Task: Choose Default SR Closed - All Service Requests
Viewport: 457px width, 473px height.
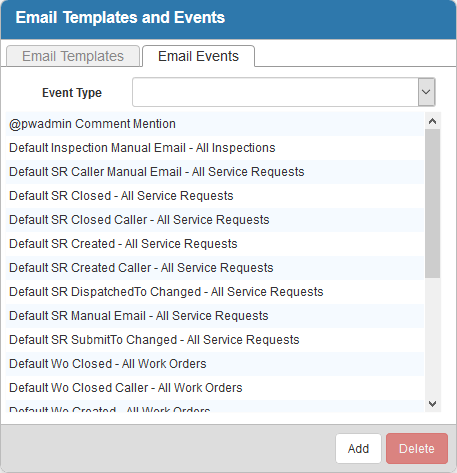Action: [215, 196]
